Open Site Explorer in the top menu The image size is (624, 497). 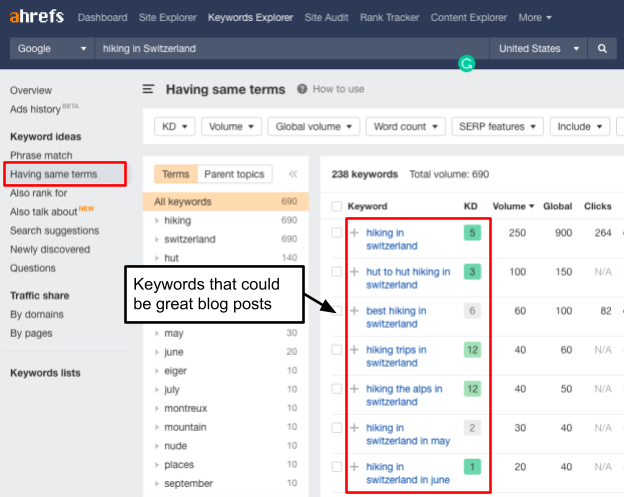[168, 17]
